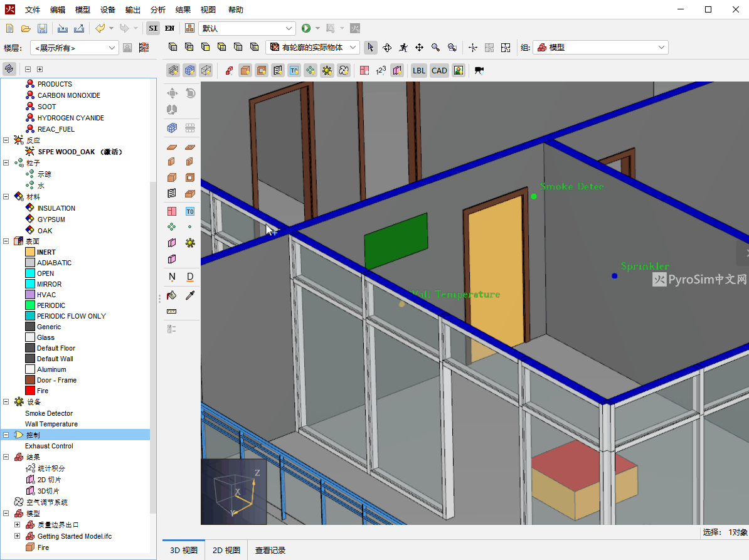Collapse the 反应 tree node

pos(6,140)
